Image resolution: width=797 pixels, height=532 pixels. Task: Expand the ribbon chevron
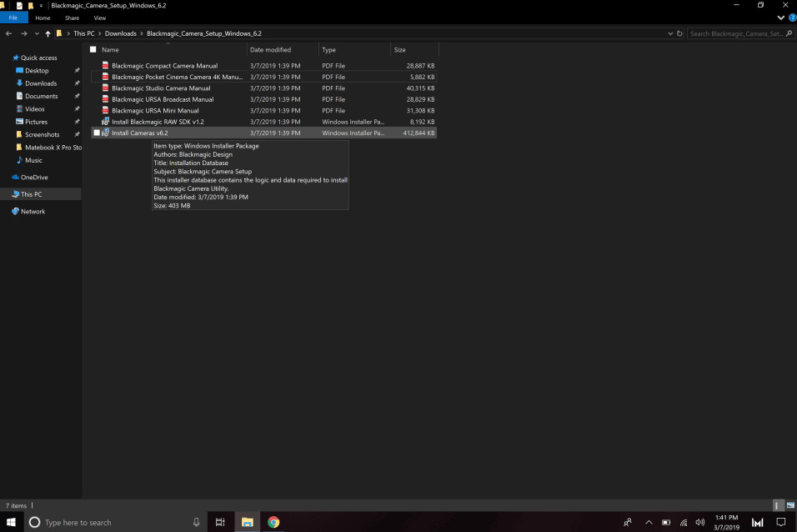[780, 18]
